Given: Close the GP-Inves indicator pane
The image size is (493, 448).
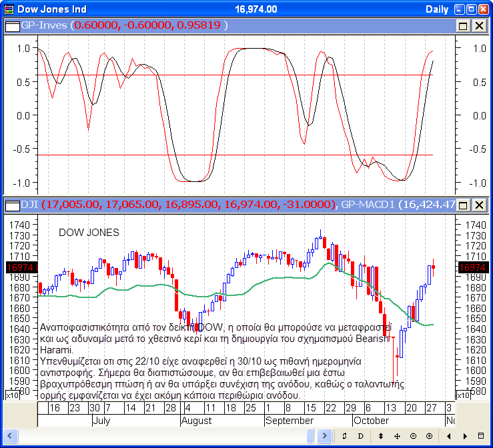Looking at the screenshot, I should pos(478,25).
